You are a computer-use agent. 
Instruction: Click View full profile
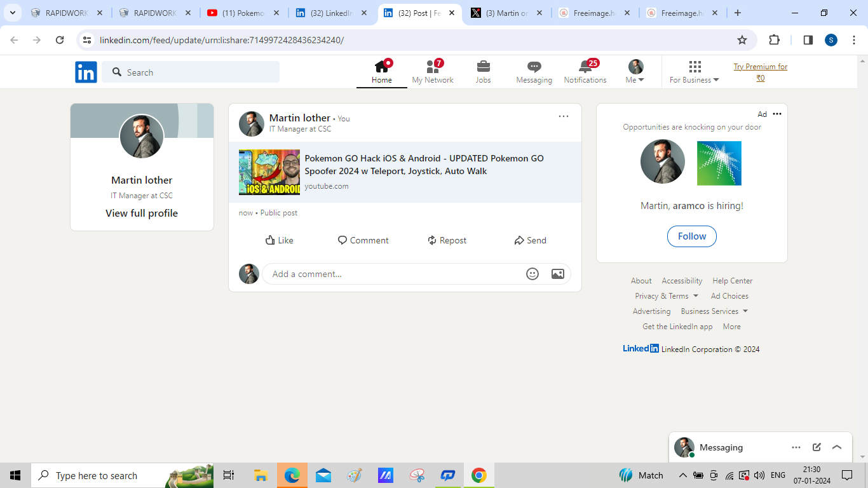pos(142,213)
